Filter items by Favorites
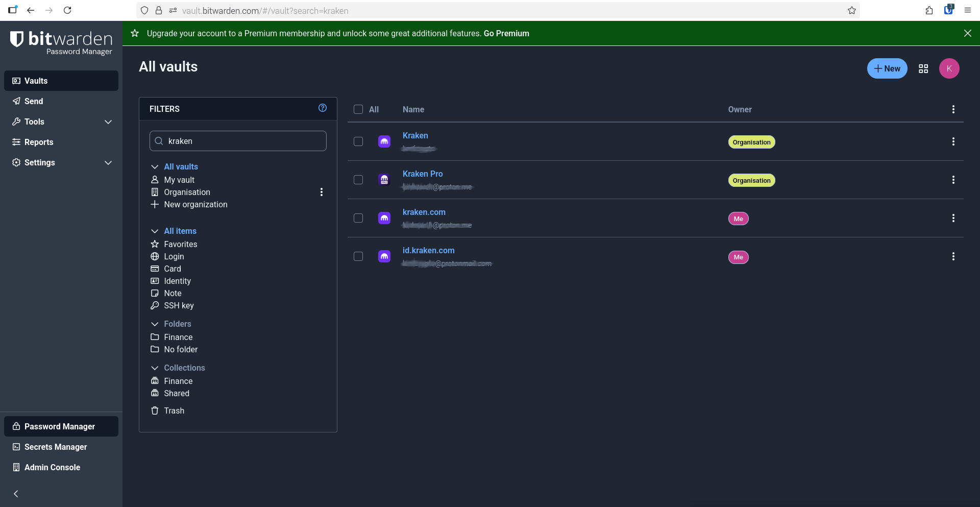Viewport: 980px width, 507px height. pyautogui.click(x=181, y=244)
